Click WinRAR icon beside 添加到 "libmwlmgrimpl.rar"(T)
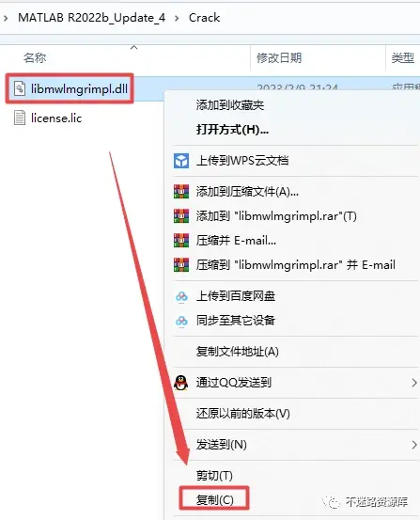Viewport: 420px width, 520px height. pos(181,216)
